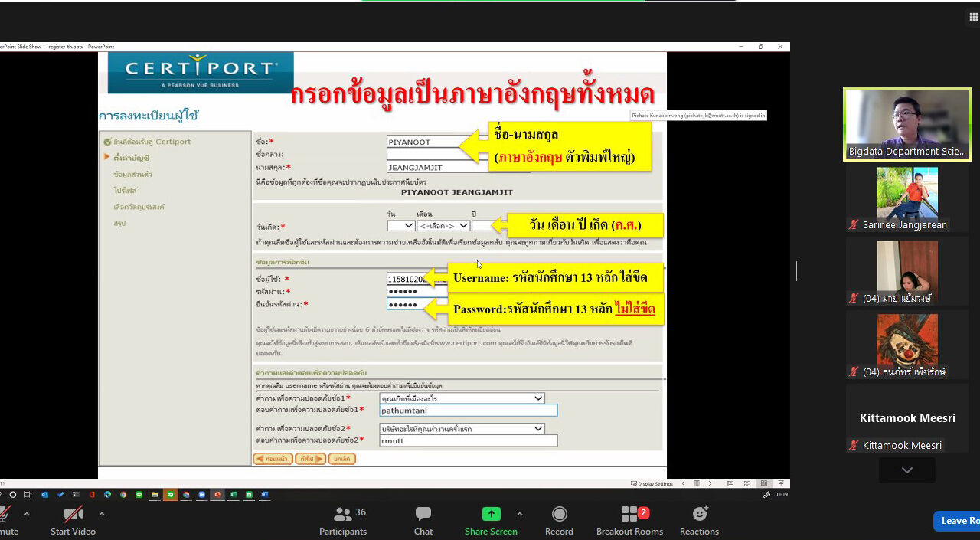Click security answer field containing rmutt

pos(469,440)
